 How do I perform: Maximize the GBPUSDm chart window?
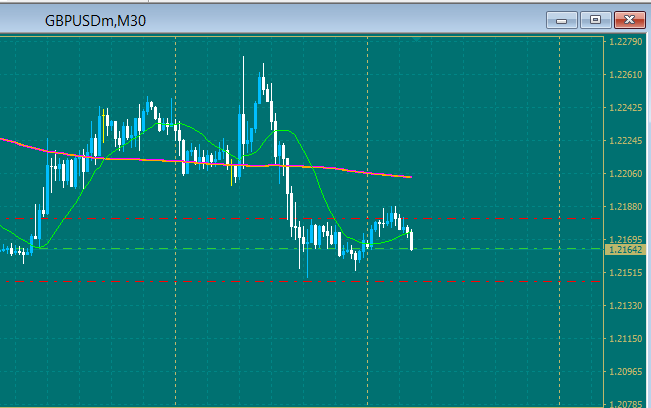595,20
